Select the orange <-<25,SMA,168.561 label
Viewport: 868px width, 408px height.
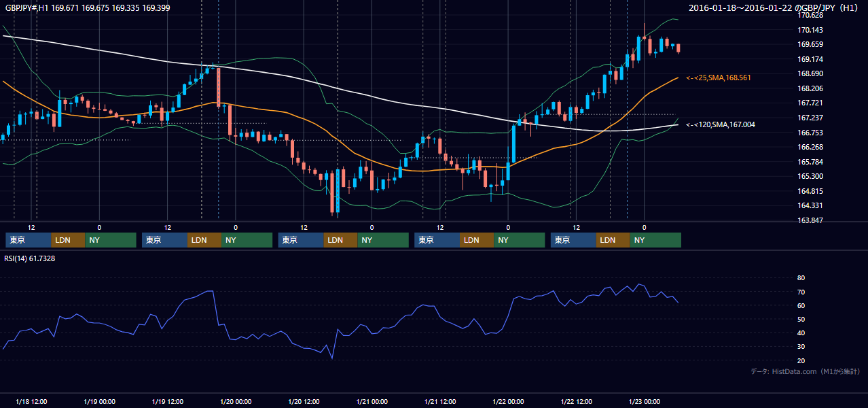click(x=719, y=78)
